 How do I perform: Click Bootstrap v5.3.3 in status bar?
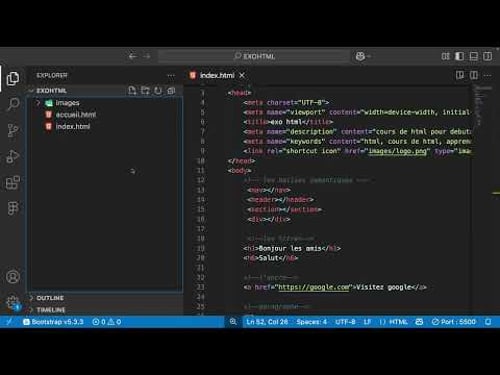[53, 322]
